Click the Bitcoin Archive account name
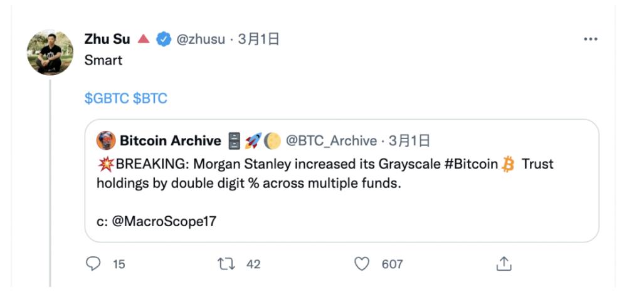The height and width of the screenshot is (302, 644). [170, 140]
